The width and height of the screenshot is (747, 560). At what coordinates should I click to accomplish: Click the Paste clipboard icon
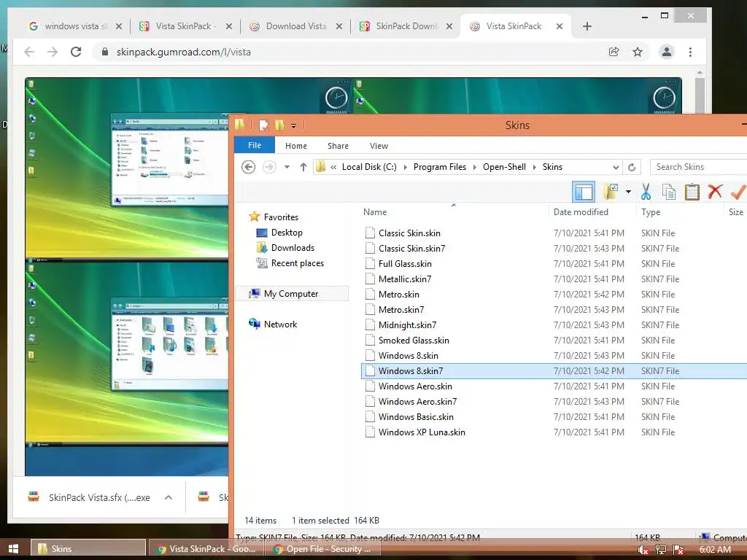(x=692, y=192)
